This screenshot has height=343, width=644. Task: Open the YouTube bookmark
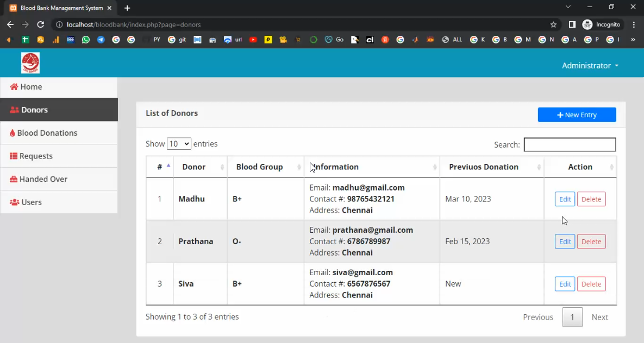pos(253,40)
